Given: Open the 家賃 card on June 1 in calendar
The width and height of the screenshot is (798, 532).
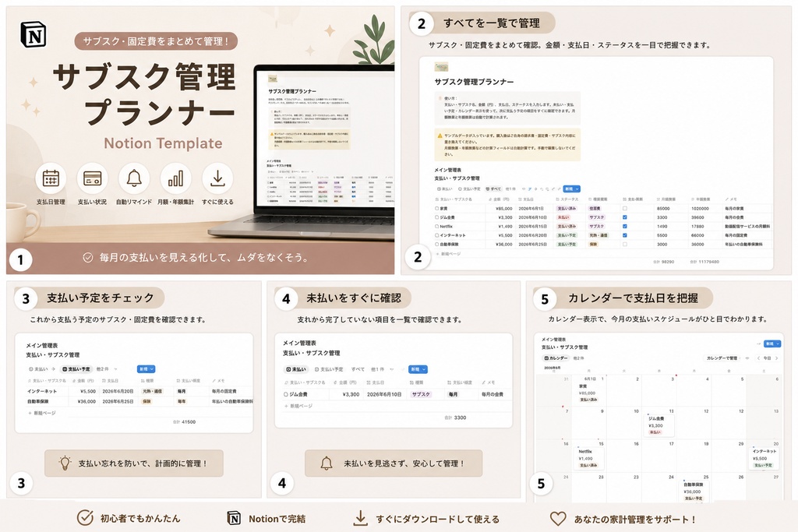Looking at the screenshot, I should click(589, 393).
